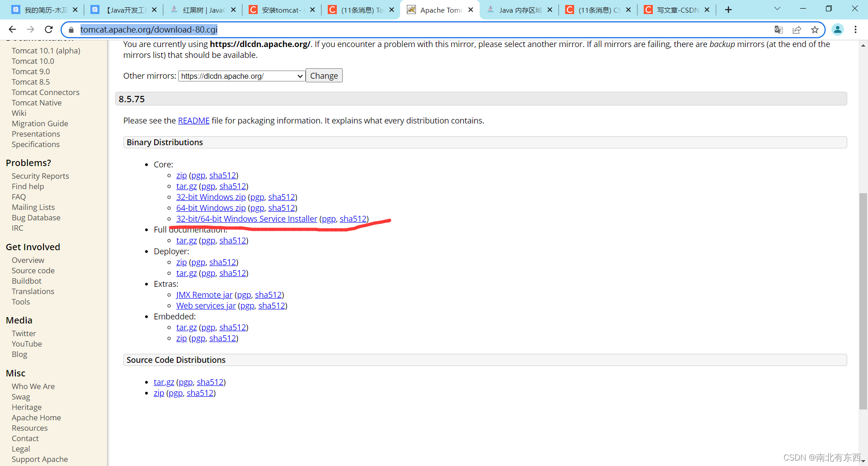Open the Apache Home link

[x=36, y=418]
